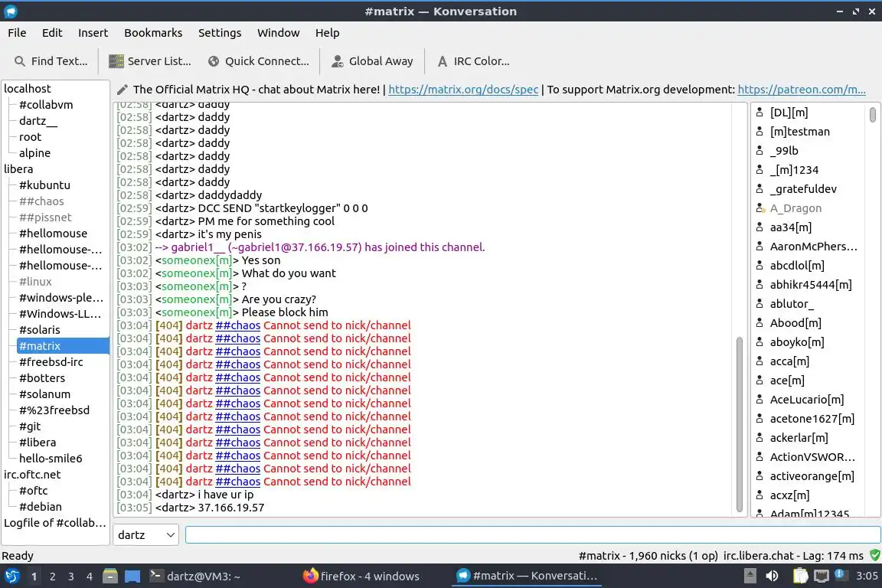This screenshot has width=882, height=588.
Task: Open the Settings menu
Action: [220, 33]
